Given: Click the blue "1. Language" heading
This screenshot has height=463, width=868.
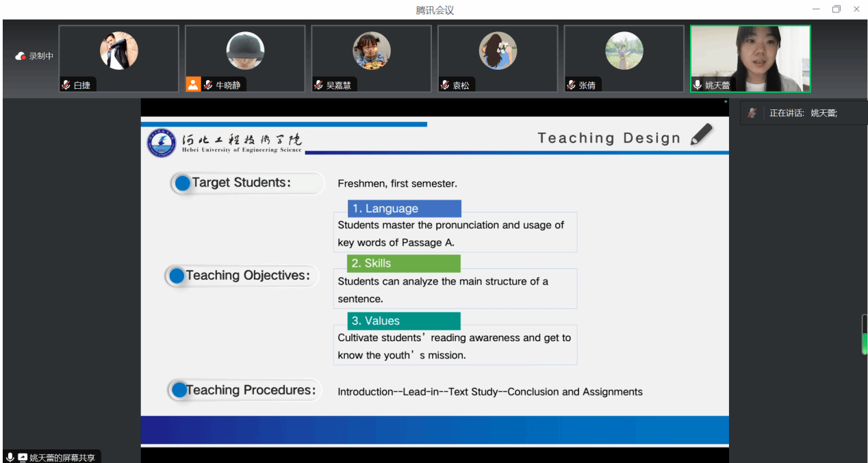Looking at the screenshot, I should [x=404, y=209].
